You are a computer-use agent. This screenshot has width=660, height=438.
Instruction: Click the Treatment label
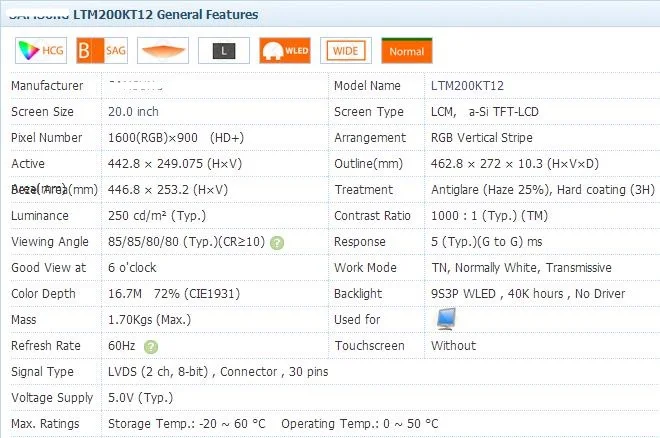[364, 190]
